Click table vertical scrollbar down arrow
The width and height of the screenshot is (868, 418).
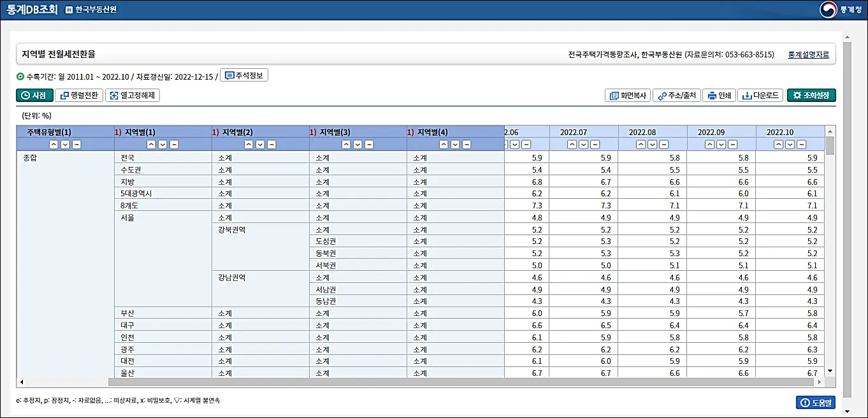coord(830,371)
